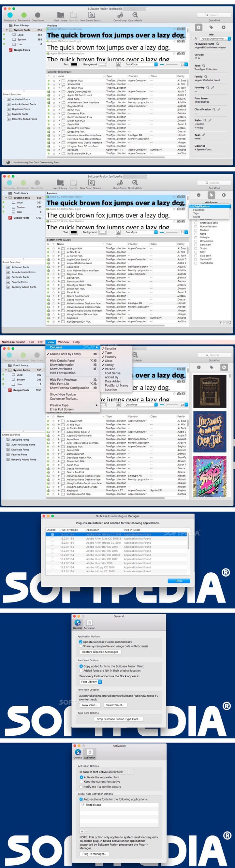Viewport: 235px width, 868px height.
Task: Click the magnifier icon next to Type
Action: point(204,66)
